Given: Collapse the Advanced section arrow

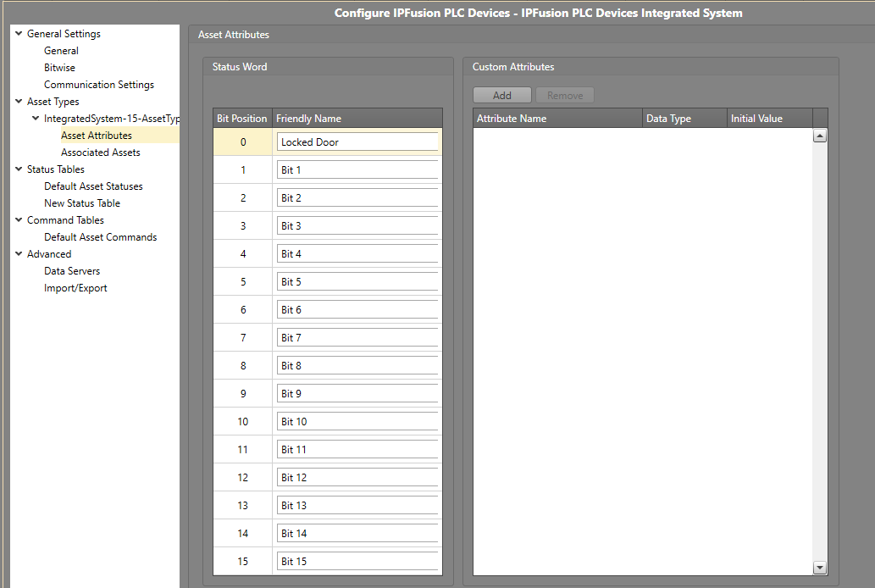Looking at the screenshot, I should (x=19, y=254).
